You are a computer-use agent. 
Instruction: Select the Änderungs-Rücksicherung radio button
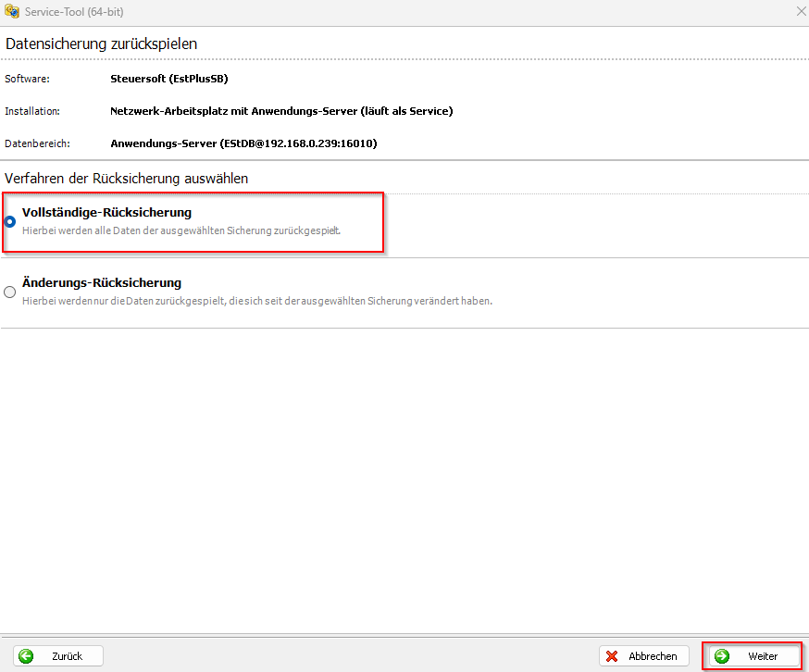pyautogui.click(x=10, y=292)
